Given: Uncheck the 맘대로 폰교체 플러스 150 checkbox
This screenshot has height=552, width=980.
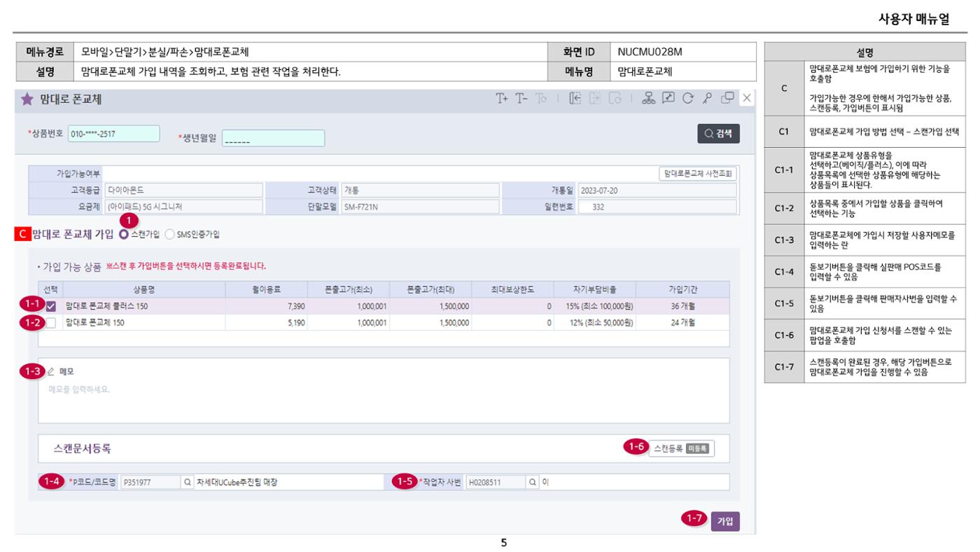Looking at the screenshot, I should (50, 306).
